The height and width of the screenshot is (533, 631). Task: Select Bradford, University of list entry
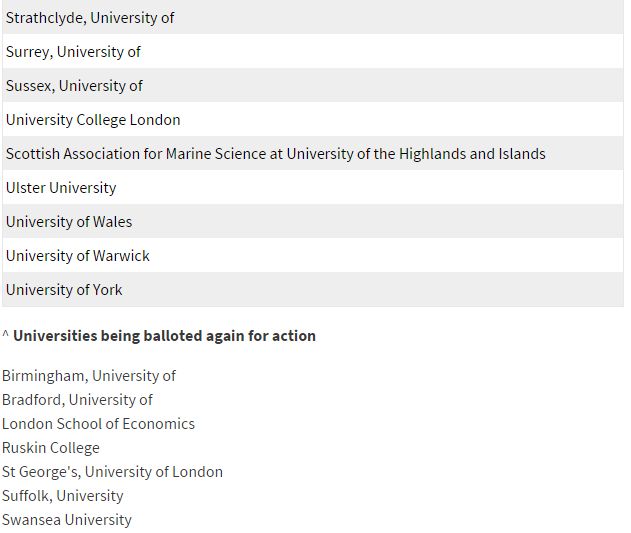tap(77, 400)
